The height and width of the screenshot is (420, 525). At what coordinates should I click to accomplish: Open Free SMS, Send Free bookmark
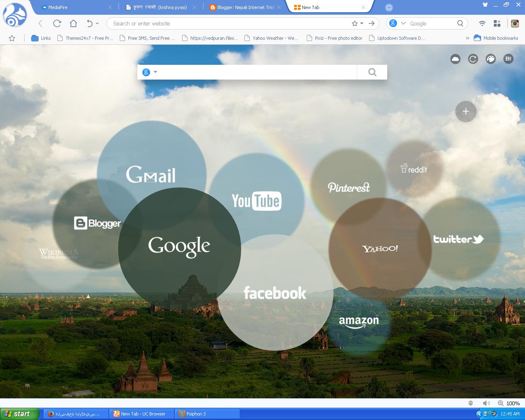tap(147, 38)
